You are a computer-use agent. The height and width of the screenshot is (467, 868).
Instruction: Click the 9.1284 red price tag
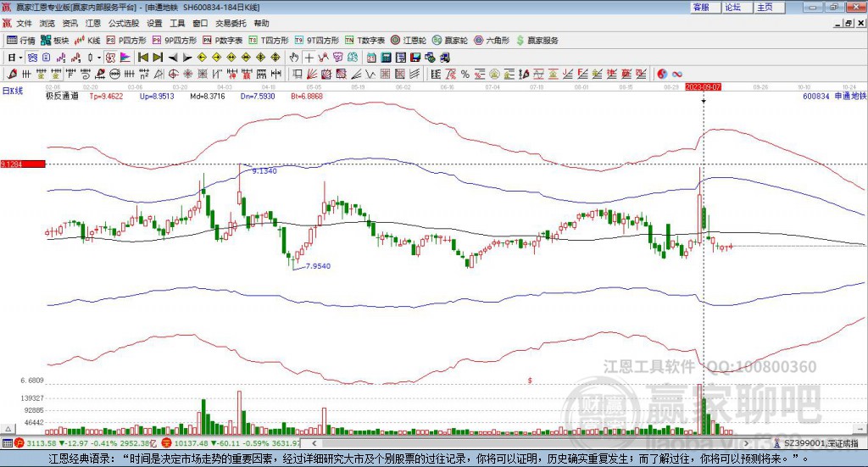23,164
